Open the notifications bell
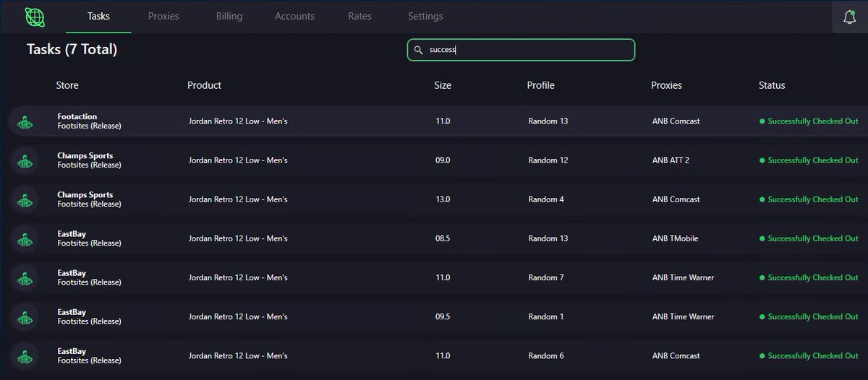 tap(850, 17)
